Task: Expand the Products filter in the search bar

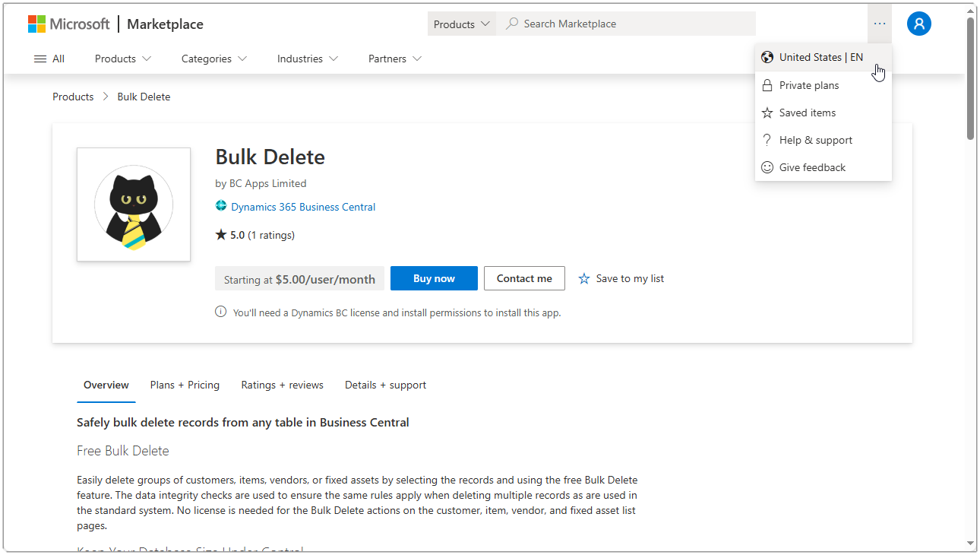Action: pos(461,23)
